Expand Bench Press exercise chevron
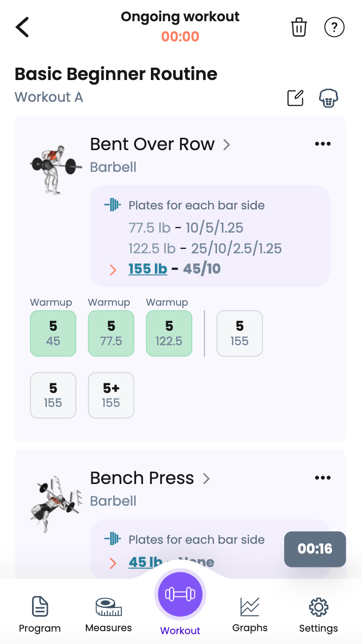This screenshot has height=644, width=362. point(207,479)
